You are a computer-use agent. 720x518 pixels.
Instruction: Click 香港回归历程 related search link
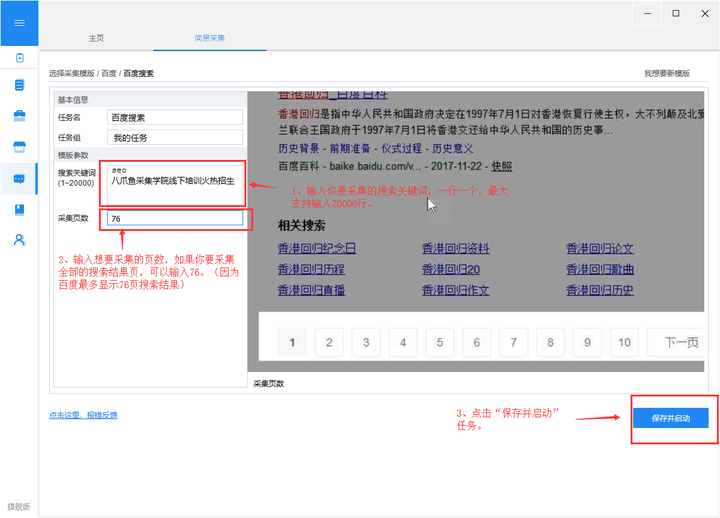[311, 269]
